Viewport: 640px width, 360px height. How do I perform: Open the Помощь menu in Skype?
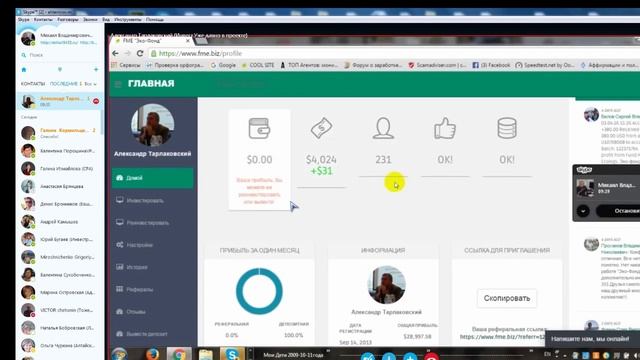[155, 20]
